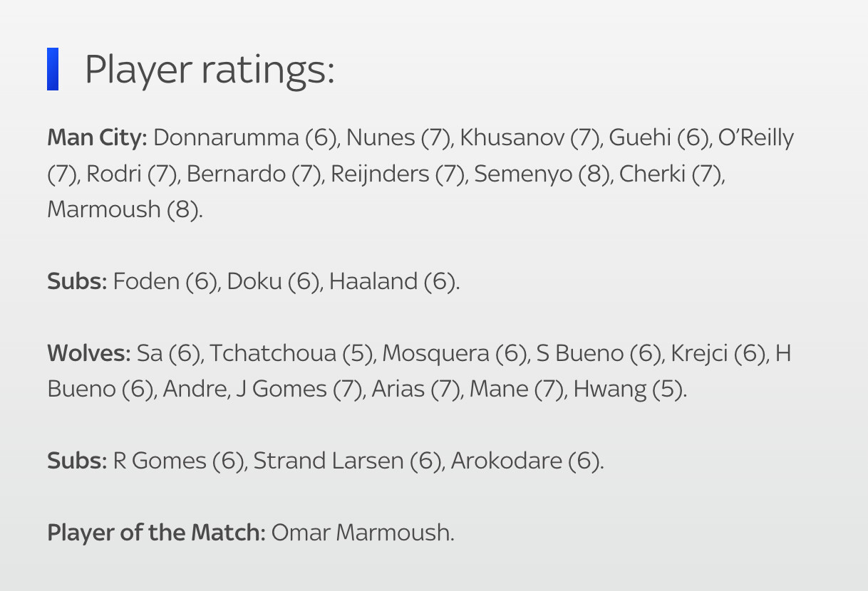
Task: Click on Haaland (6) substitute rating
Action: click(x=394, y=281)
